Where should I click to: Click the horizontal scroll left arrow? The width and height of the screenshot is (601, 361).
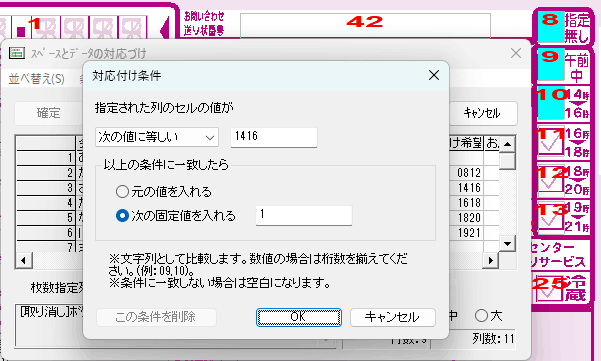pyautogui.click(x=24, y=260)
